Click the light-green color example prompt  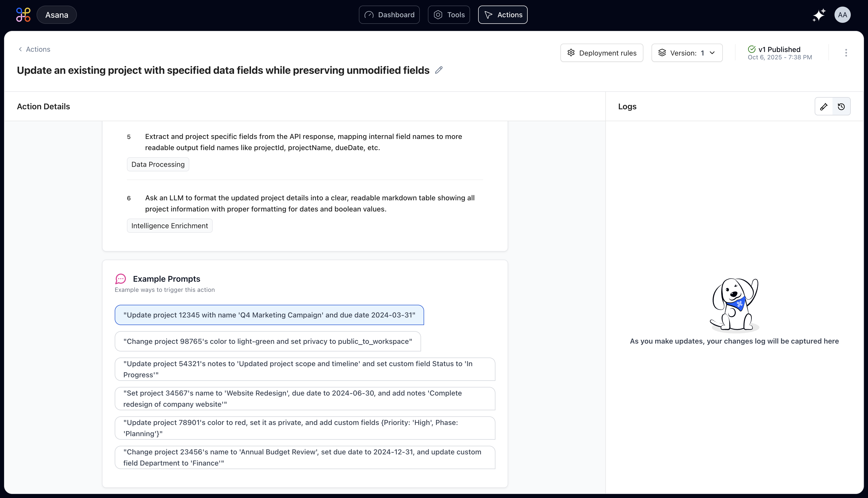(x=268, y=341)
